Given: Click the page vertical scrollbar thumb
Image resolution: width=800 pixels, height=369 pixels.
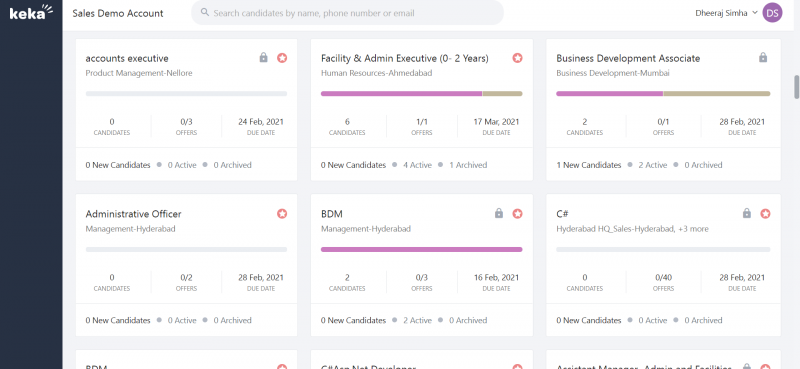Looking at the screenshot, I should (x=796, y=87).
